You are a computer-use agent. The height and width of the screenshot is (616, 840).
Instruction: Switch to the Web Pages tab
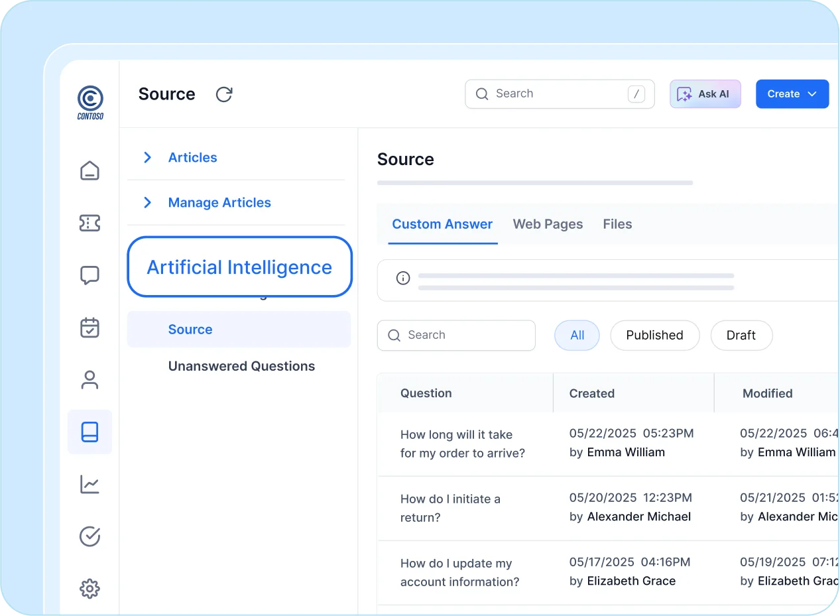548,224
